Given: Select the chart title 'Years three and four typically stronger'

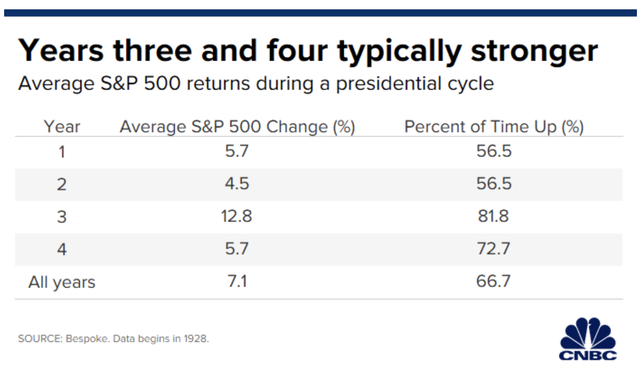Looking at the screenshot, I should pyautogui.click(x=308, y=52).
